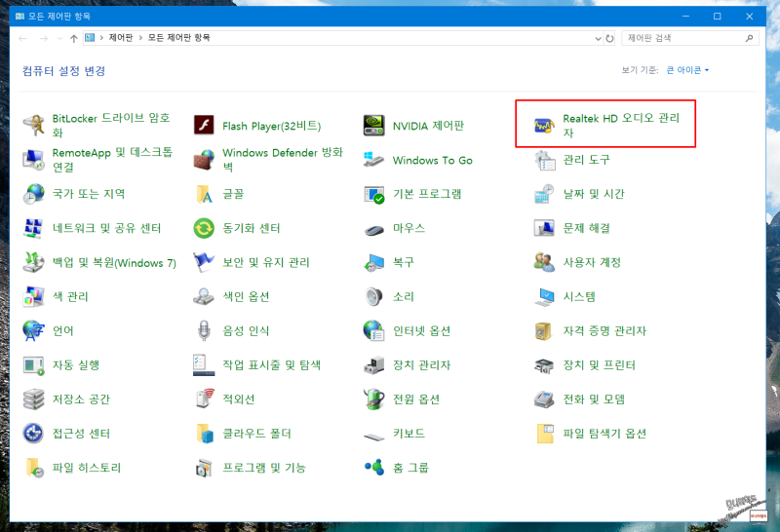Viewport: 780px width, 532px height.
Task: Click 제어판 in the address breadcrumb
Action: click(x=121, y=38)
